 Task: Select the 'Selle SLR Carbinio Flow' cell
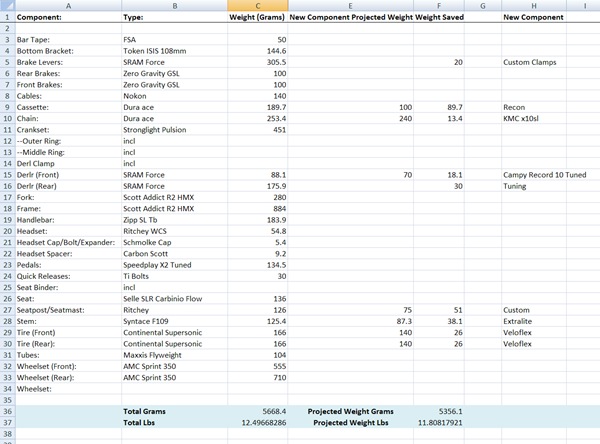[x=174, y=299]
